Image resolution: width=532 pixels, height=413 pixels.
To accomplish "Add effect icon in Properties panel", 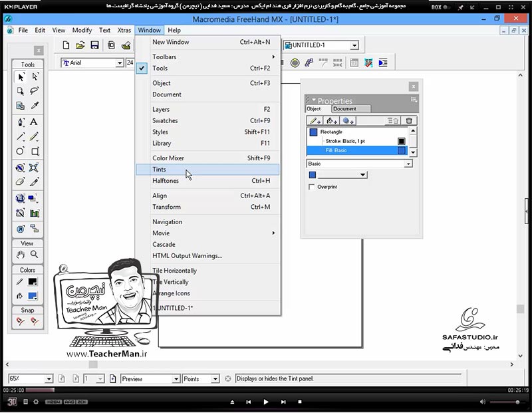I will tap(348, 120).
